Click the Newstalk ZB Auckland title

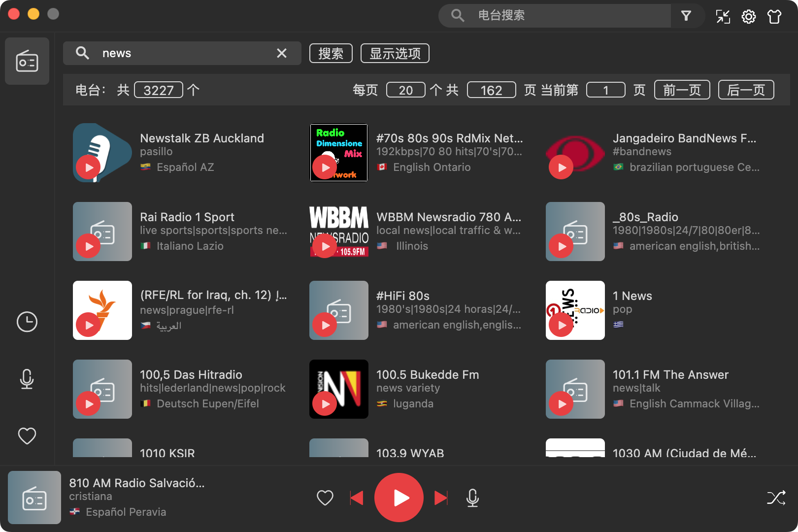202,138
